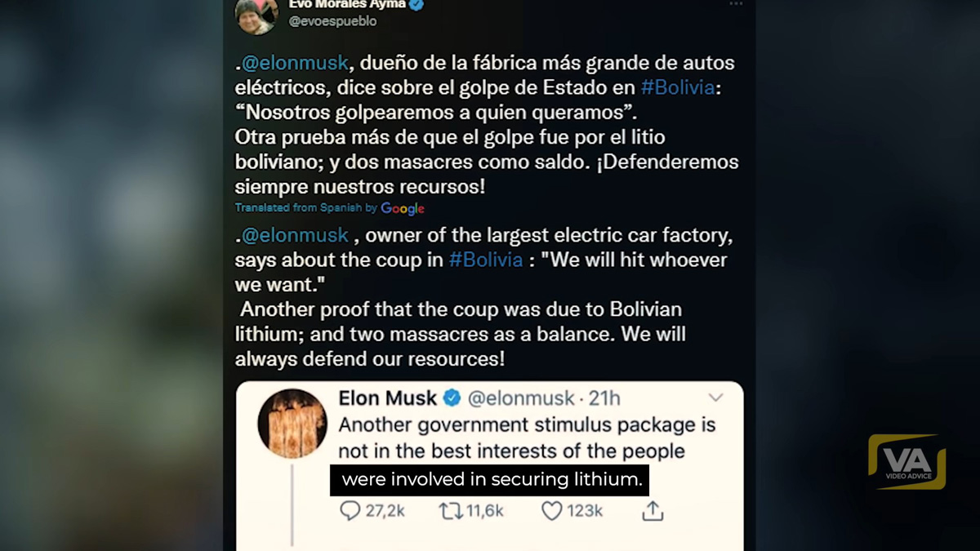Open the @evoespueblo handle
Viewport: 980px width, 551px height.
click(x=332, y=22)
